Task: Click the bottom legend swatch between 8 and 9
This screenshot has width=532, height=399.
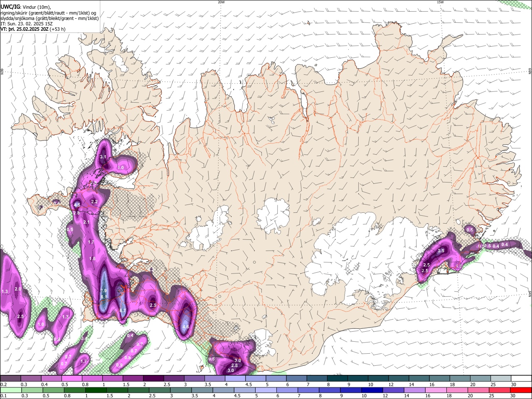Action: (x=330, y=390)
